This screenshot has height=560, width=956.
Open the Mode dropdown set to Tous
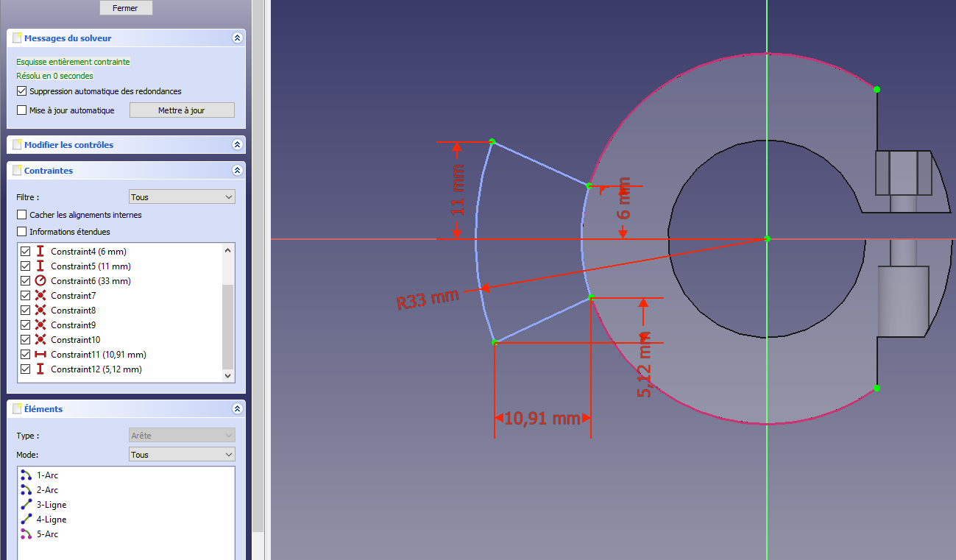pos(182,455)
